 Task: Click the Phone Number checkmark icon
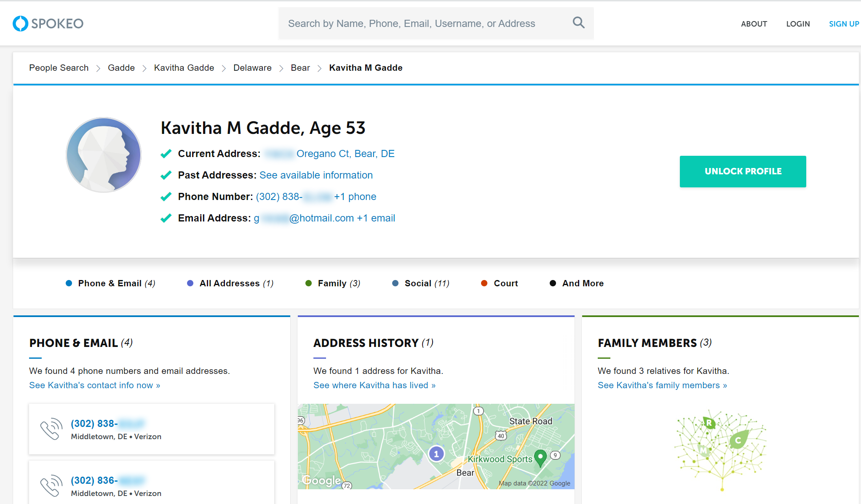tap(166, 197)
